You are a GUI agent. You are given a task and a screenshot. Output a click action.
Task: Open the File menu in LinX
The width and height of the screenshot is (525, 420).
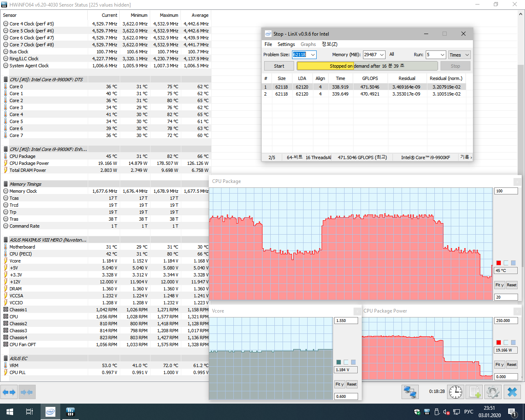[x=268, y=44]
